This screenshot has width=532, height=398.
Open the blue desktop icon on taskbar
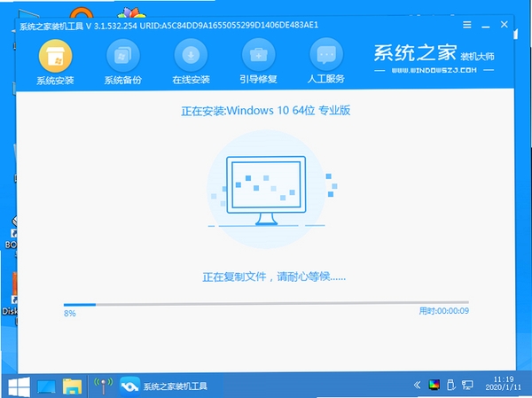pos(46,386)
